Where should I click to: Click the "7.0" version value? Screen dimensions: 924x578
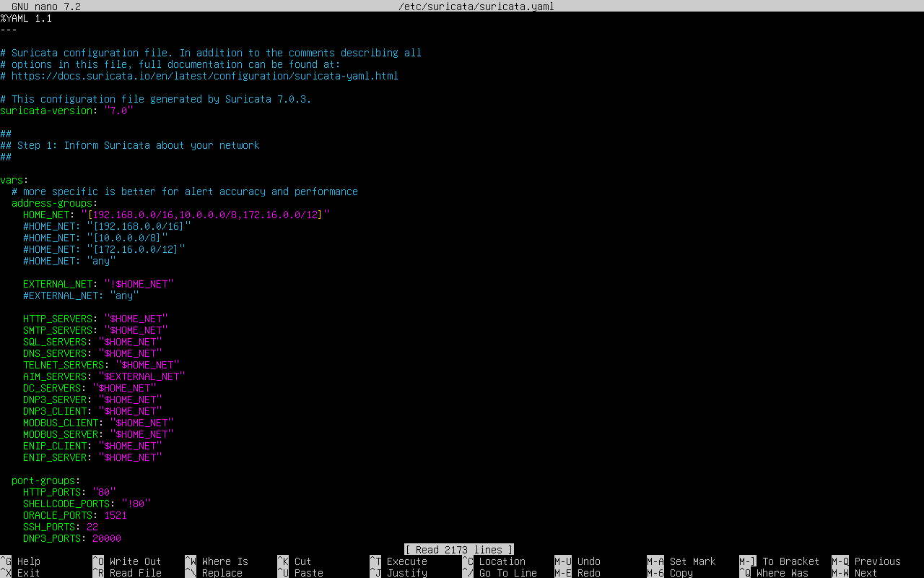tap(118, 111)
